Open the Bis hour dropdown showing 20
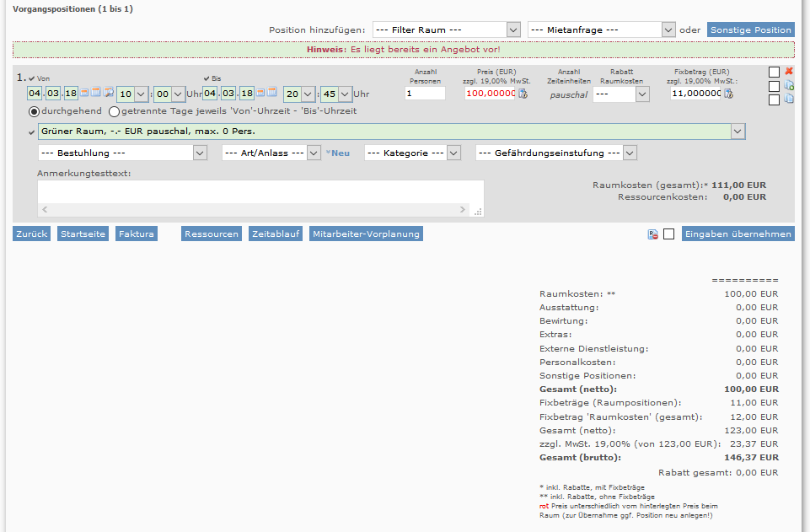 click(x=299, y=94)
